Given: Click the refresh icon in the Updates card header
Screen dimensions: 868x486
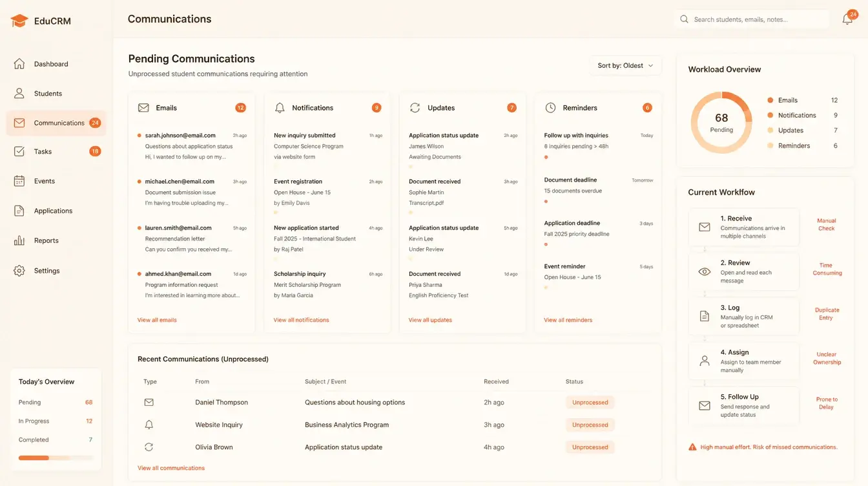Looking at the screenshot, I should [415, 108].
